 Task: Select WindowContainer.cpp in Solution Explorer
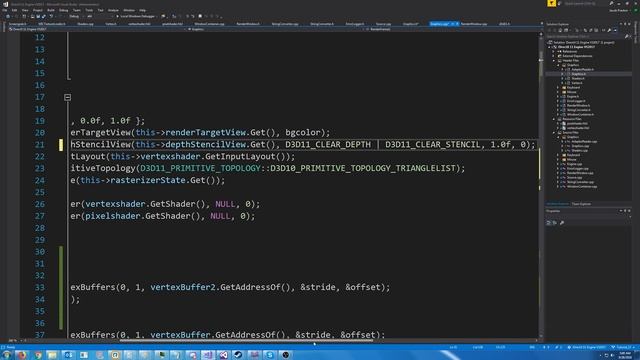582,187
